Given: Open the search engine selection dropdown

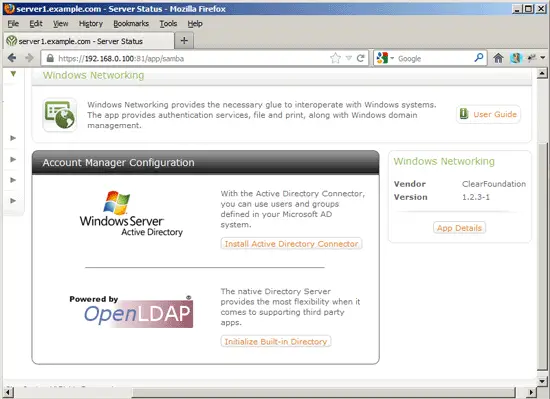Looking at the screenshot, I should pos(392,58).
